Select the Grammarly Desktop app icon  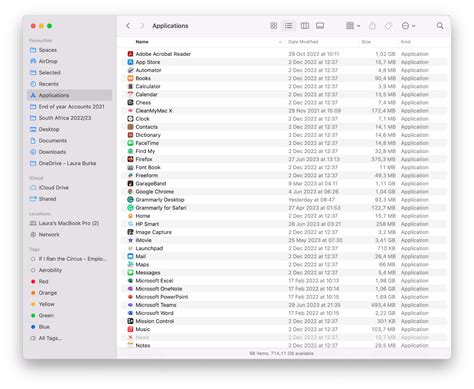130,200
